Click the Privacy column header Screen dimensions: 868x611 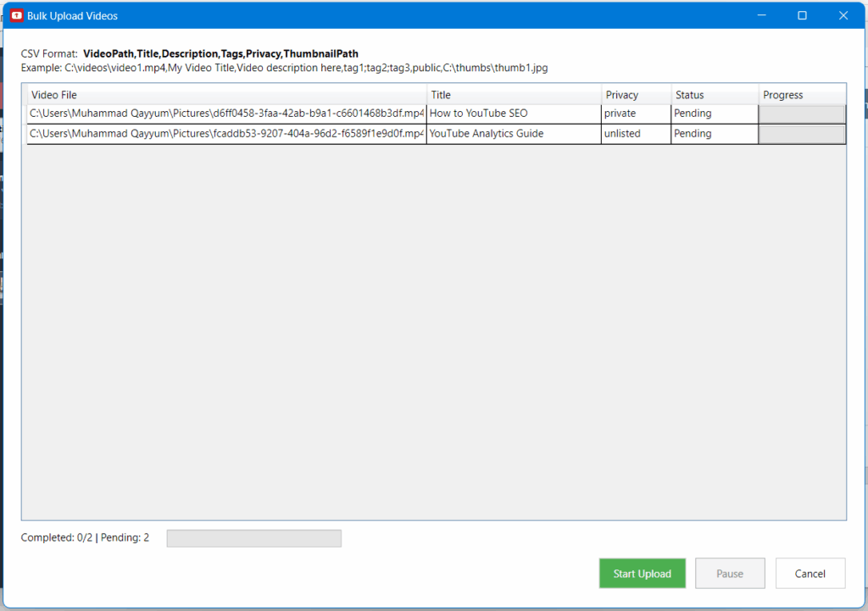[636, 95]
